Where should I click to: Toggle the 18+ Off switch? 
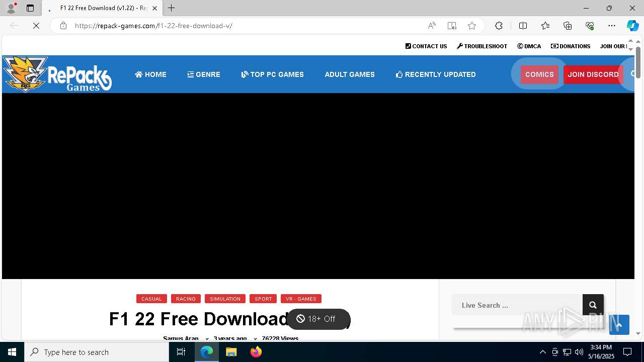pyautogui.click(x=318, y=319)
